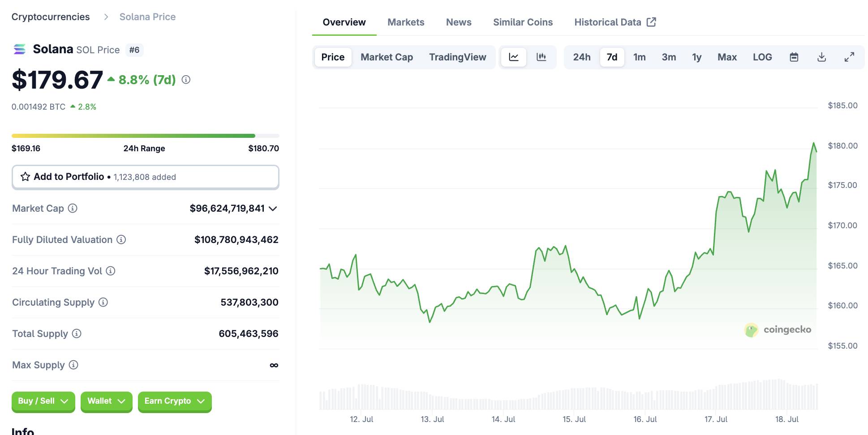Click the infinity max supply symbol

coord(274,365)
